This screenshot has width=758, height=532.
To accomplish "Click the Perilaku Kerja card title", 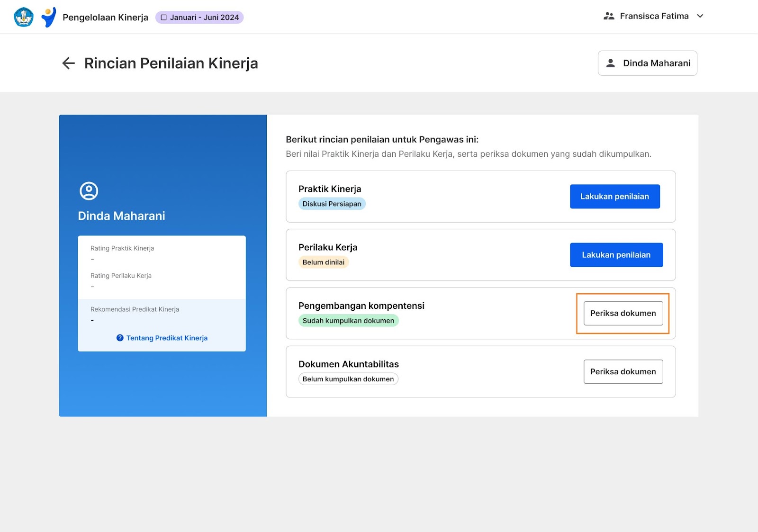I will tap(328, 247).
